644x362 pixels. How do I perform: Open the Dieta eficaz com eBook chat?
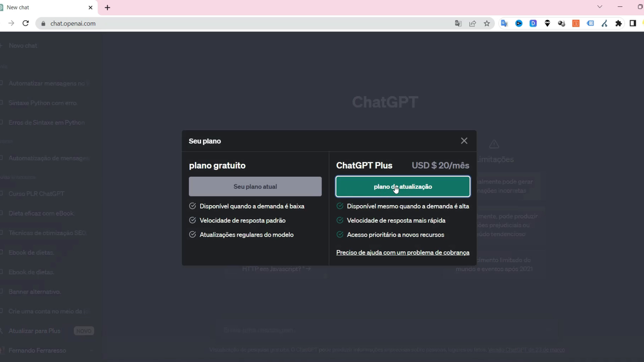click(x=41, y=213)
